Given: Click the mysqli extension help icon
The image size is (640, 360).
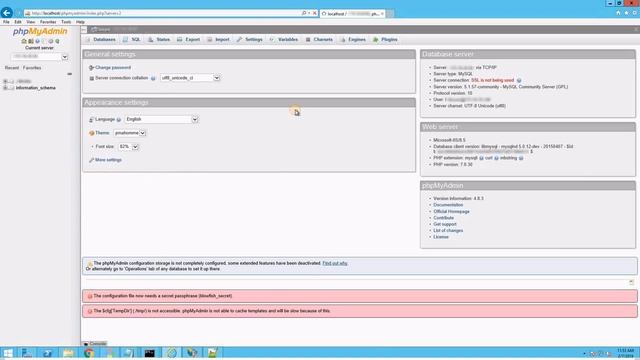Looking at the screenshot, I should coord(481,158).
